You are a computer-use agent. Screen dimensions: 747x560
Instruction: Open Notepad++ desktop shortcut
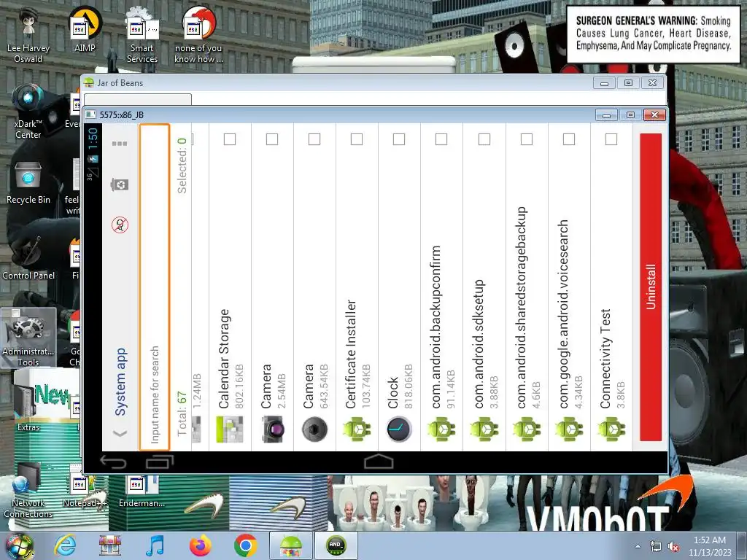(x=85, y=486)
